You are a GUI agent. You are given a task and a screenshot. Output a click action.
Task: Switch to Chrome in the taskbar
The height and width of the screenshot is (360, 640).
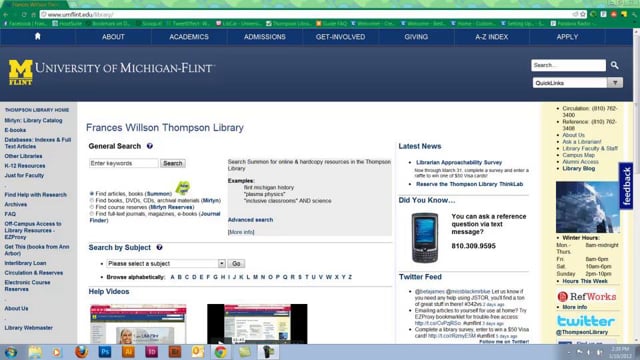point(221,352)
